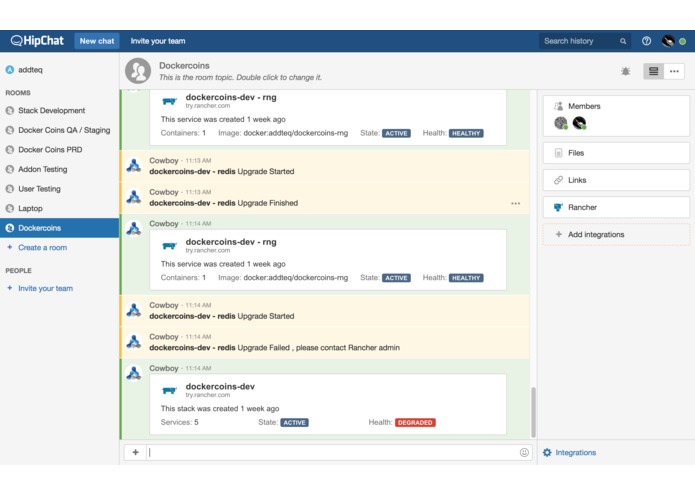Click the Dockercoins room avatar icon

pos(138,70)
